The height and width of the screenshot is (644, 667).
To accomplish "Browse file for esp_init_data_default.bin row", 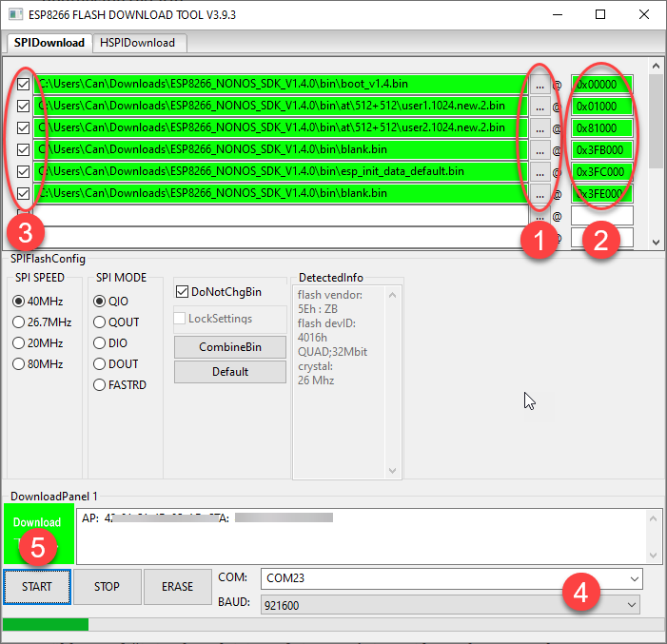I will [539, 172].
